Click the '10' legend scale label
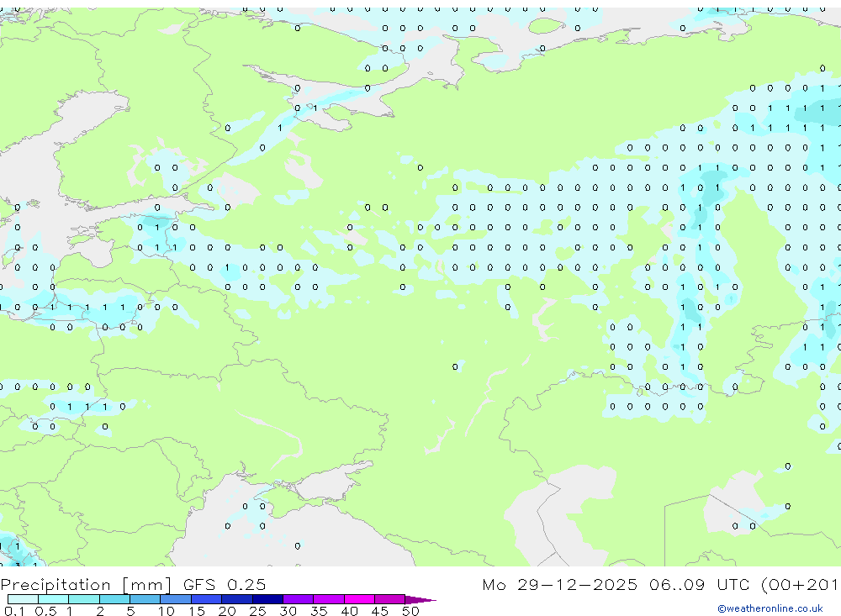The height and width of the screenshot is (616, 841). (x=167, y=611)
